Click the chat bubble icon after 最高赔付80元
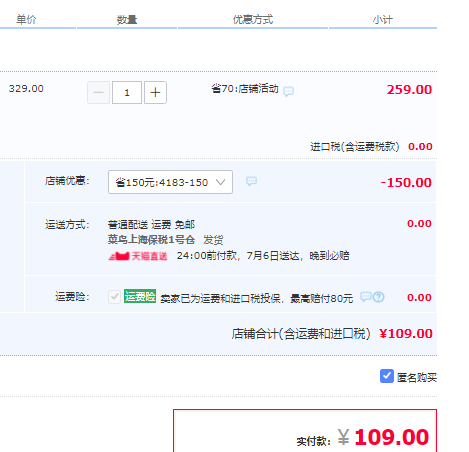 (366, 296)
